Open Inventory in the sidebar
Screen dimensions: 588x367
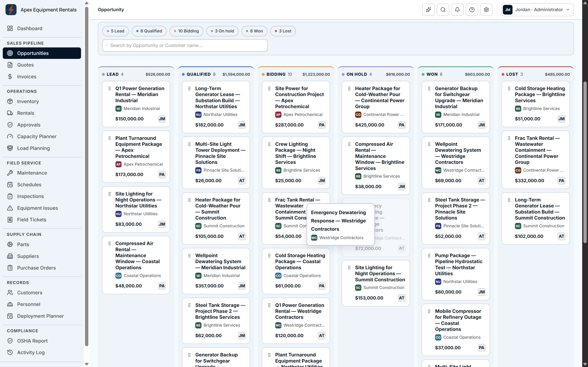(42, 101)
